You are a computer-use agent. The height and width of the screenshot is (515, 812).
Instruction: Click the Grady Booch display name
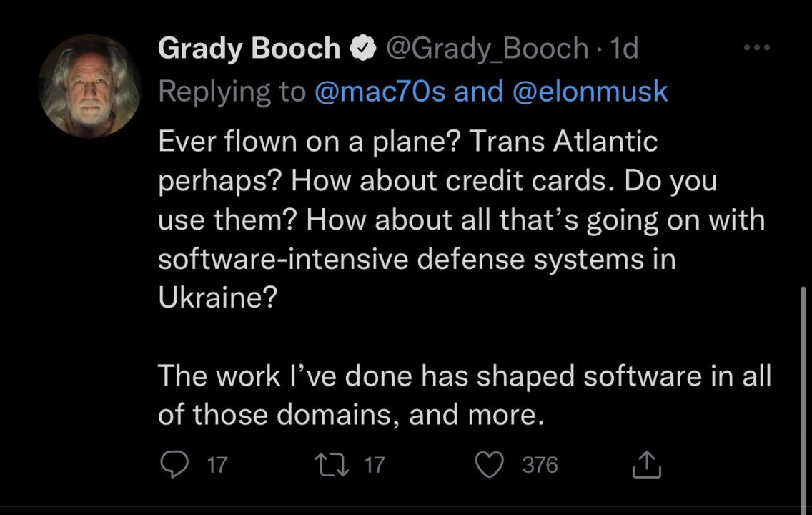tap(249, 49)
